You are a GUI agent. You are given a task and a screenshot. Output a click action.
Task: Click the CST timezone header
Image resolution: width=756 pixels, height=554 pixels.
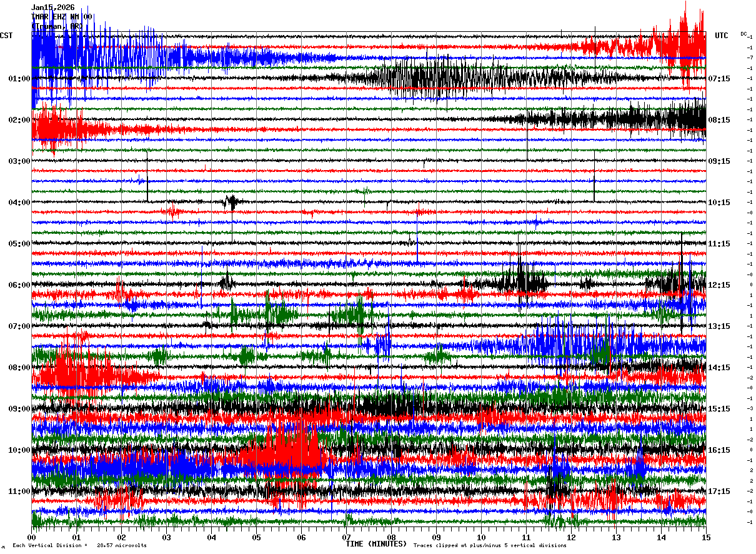(x=6, y=36)
